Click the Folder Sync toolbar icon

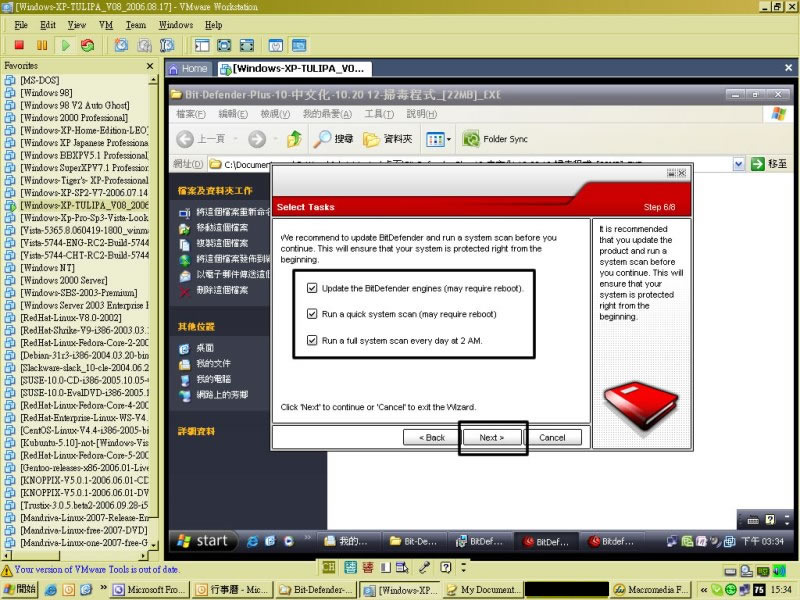coord(471,139)
